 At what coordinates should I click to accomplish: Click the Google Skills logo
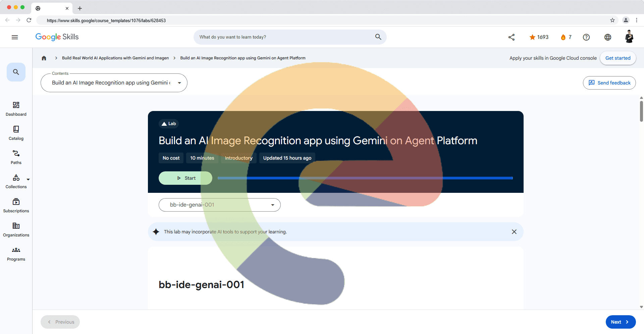(57, 37)
